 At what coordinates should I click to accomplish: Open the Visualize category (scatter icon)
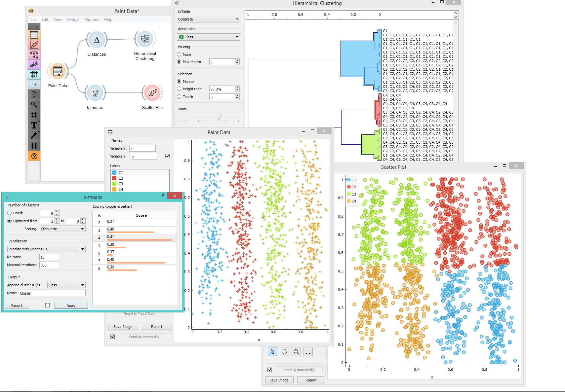click(x=34, y=45)
